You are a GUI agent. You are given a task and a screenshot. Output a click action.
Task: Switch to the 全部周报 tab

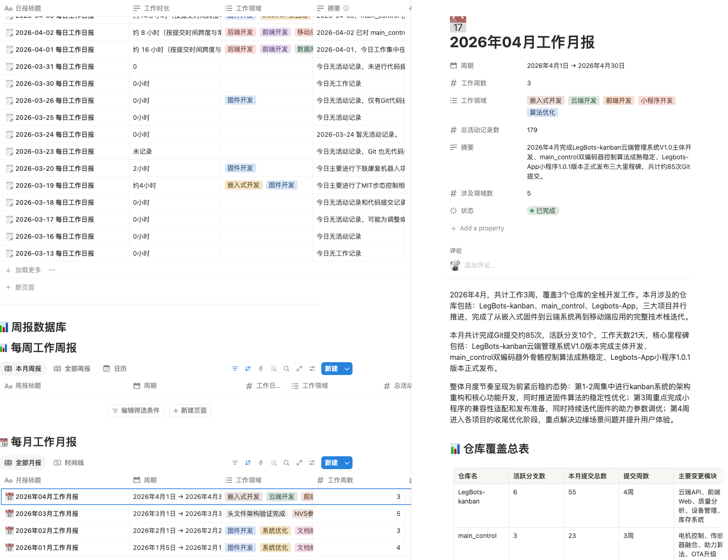(x=72, y=369)
